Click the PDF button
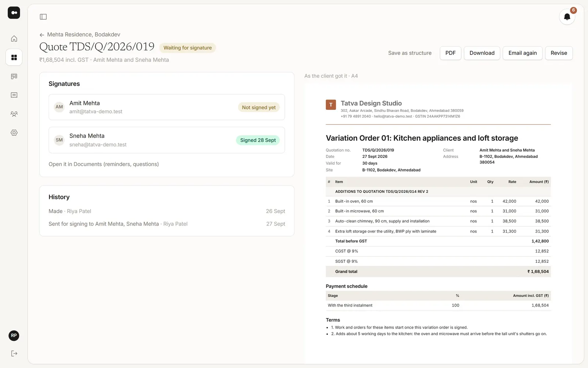The image size is (588, 368). [x=451, y=53]
